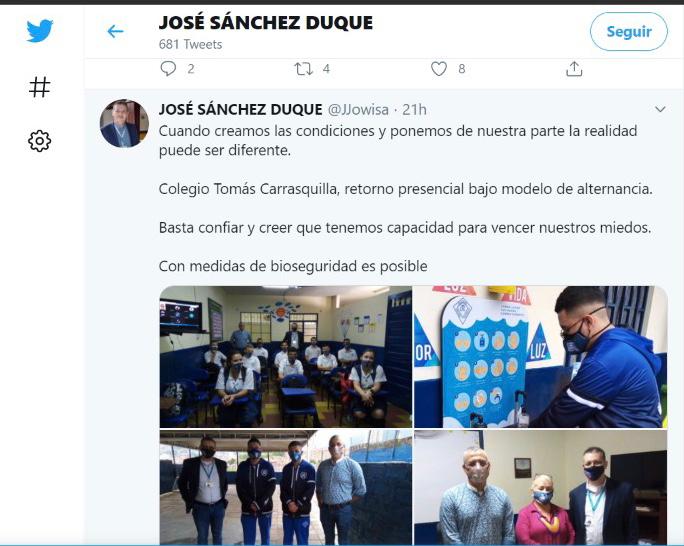Open the handwashing poster photo
Screen dimensions: 684x546
(x=540, y=357)
